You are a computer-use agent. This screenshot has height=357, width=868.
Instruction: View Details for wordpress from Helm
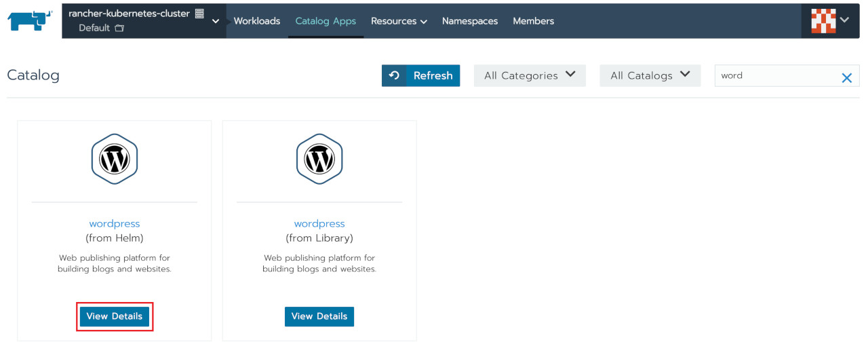click(115, 316)
